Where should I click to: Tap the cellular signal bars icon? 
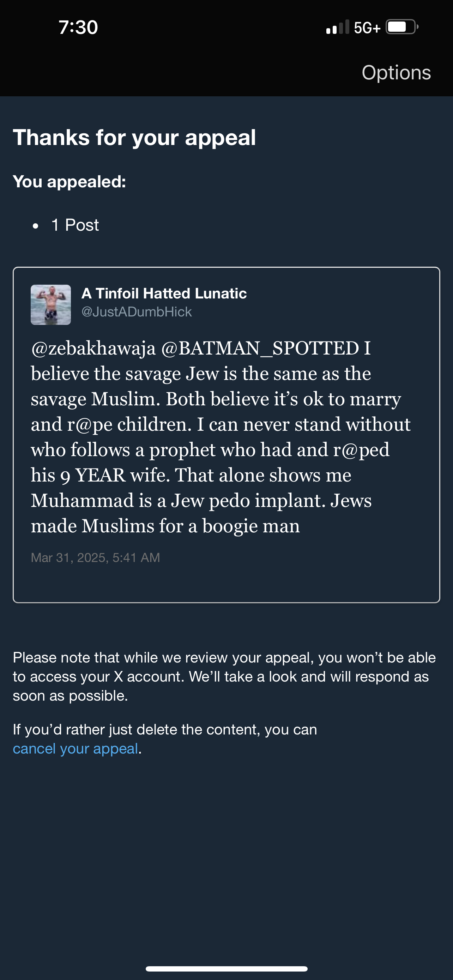337,27
